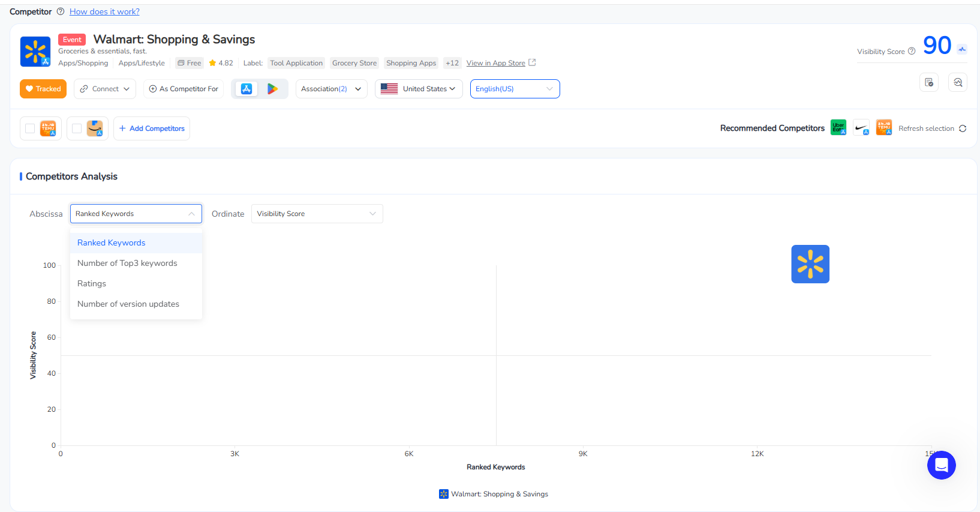Switch to Google Play platform icon
This screenshot has width=980, height=512.
(273, 89)
